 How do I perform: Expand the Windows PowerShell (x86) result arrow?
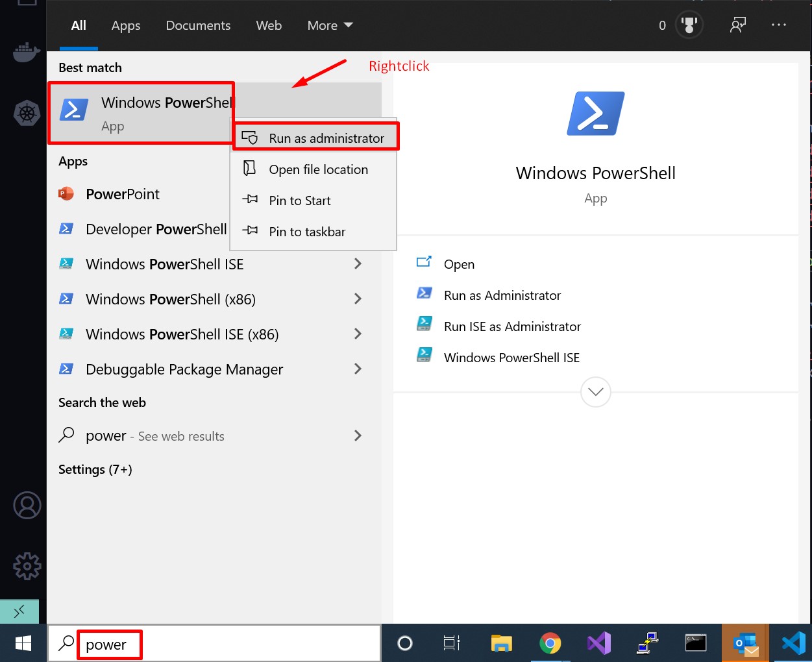click(358, 299)
